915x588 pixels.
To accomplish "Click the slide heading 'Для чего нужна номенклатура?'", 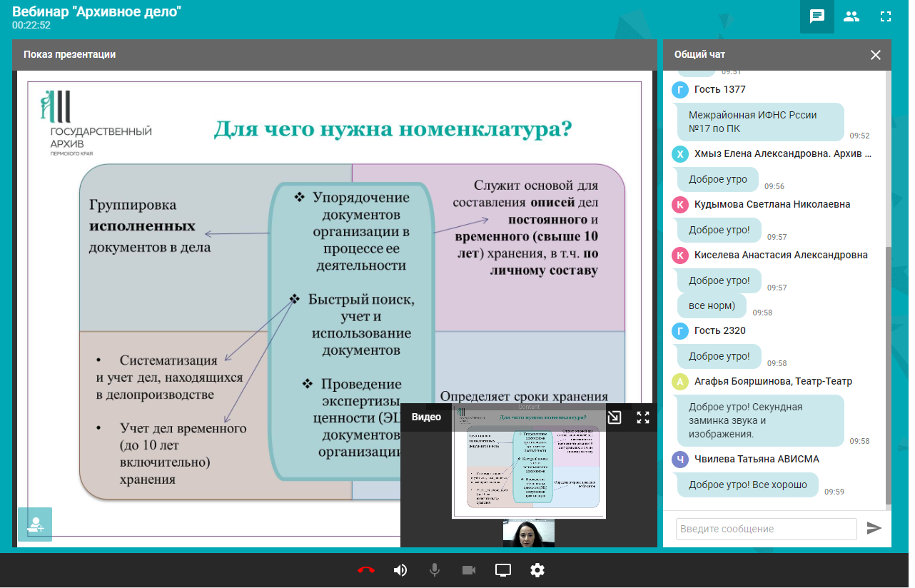I will pyautogui.click(x=393, y=129).
